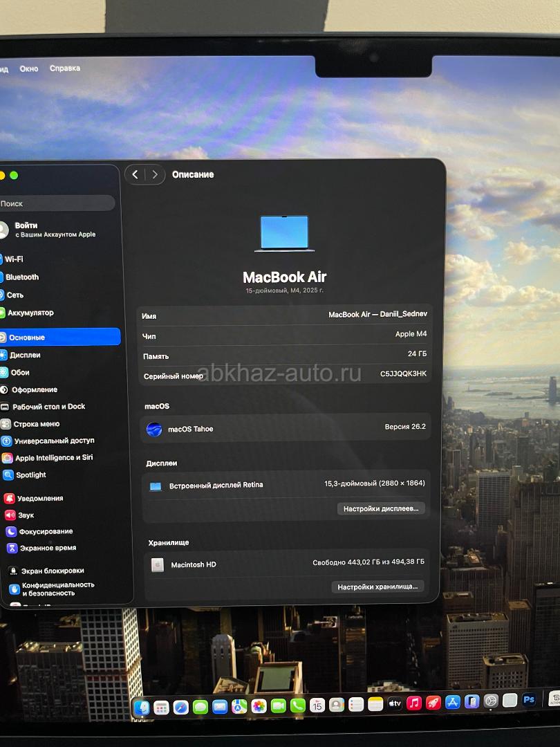Open the Справка menu

point(65,68)
